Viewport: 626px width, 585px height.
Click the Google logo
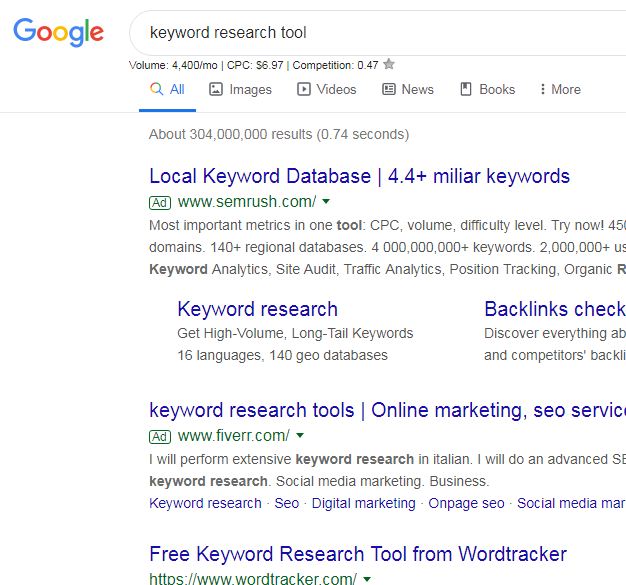58,32
